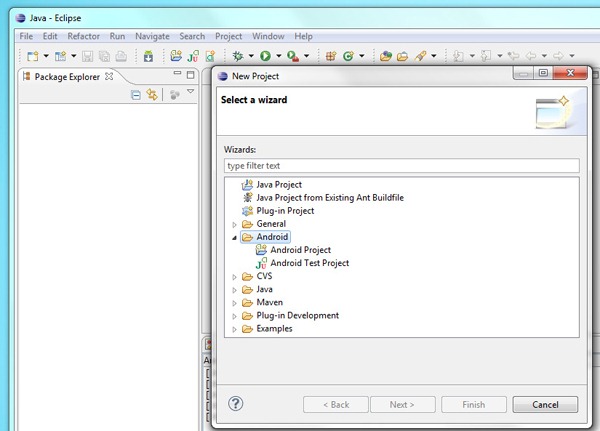Click the Save toolbar icon
Viewport: 600px width, 431px height.
(x=88, y=56)
